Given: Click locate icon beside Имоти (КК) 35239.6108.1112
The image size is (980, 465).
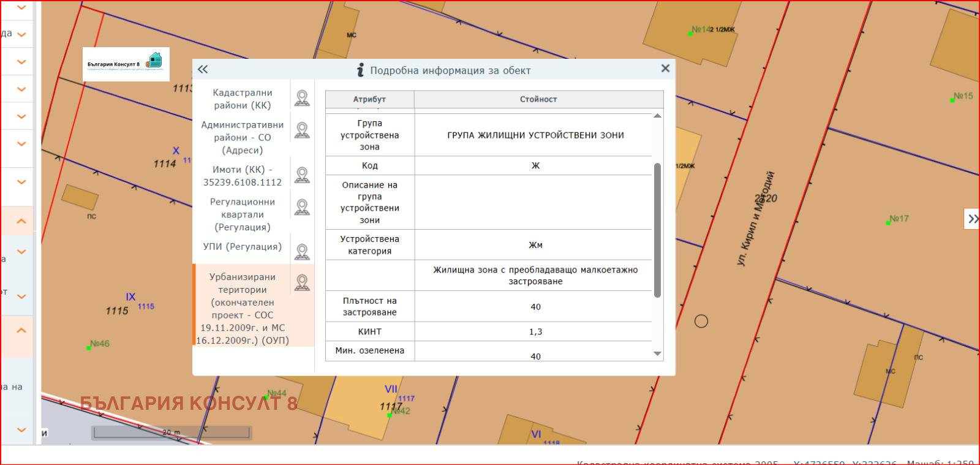Looking at the screenshot, I should [x=302, y=175].
